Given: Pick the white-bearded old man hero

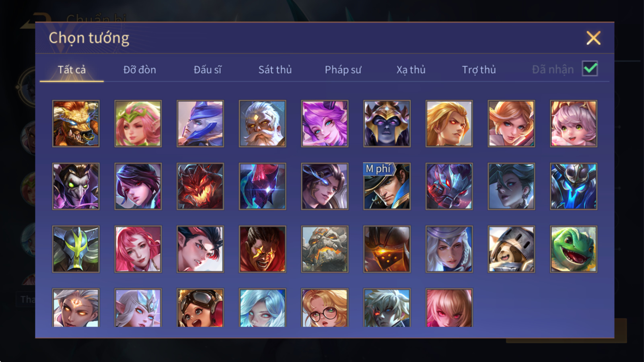Looking at the screenshot, I should coord(262,123).
